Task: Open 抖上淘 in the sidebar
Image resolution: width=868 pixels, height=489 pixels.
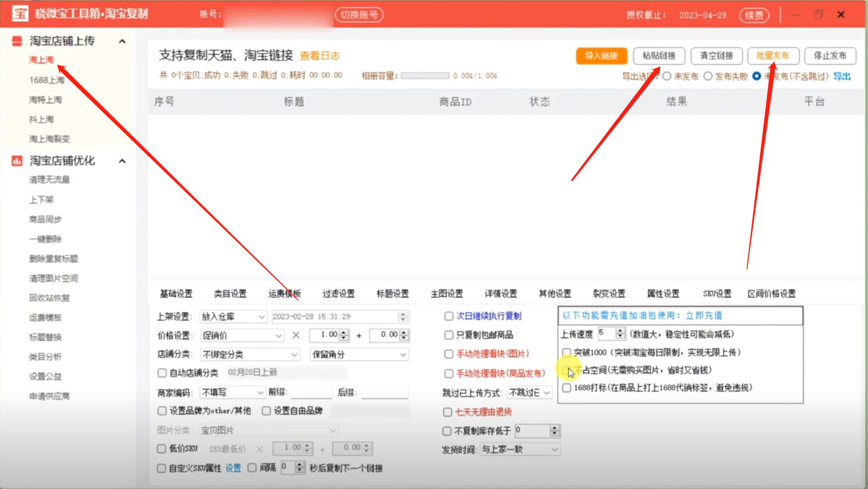Action: [41, 119]
